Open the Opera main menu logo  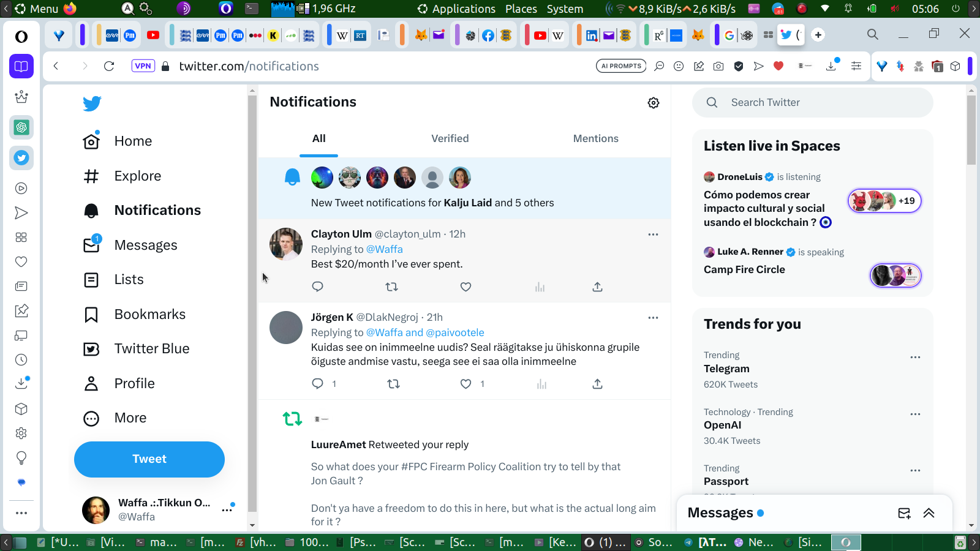[21, 37]
